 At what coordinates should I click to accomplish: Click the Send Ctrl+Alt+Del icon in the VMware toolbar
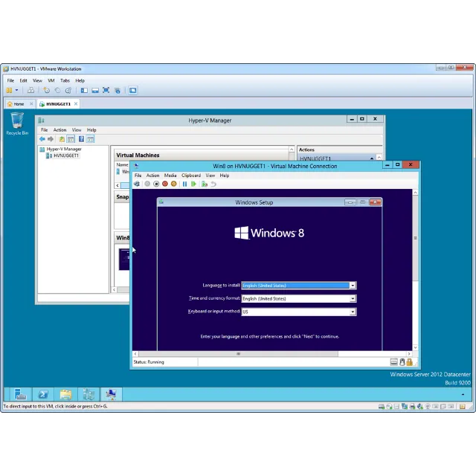tap(30, 90)
